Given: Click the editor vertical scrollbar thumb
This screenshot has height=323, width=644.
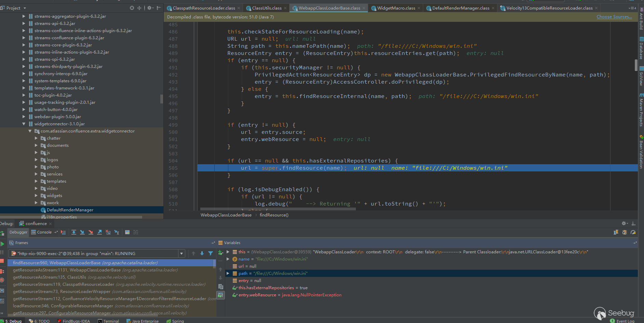Looking at the screenshot, I should click(x=636, y=65).
